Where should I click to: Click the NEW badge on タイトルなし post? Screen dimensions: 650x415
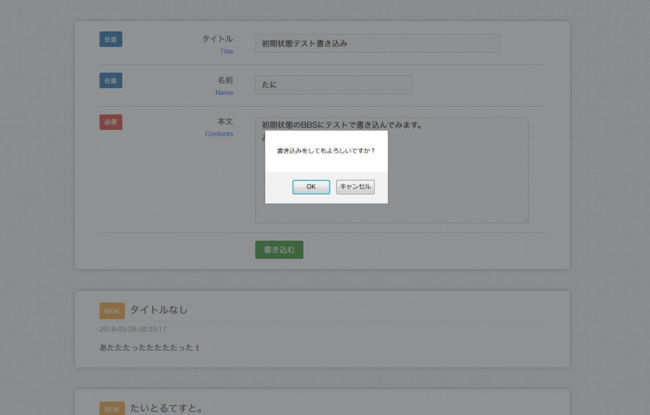[x=111, y=311]
